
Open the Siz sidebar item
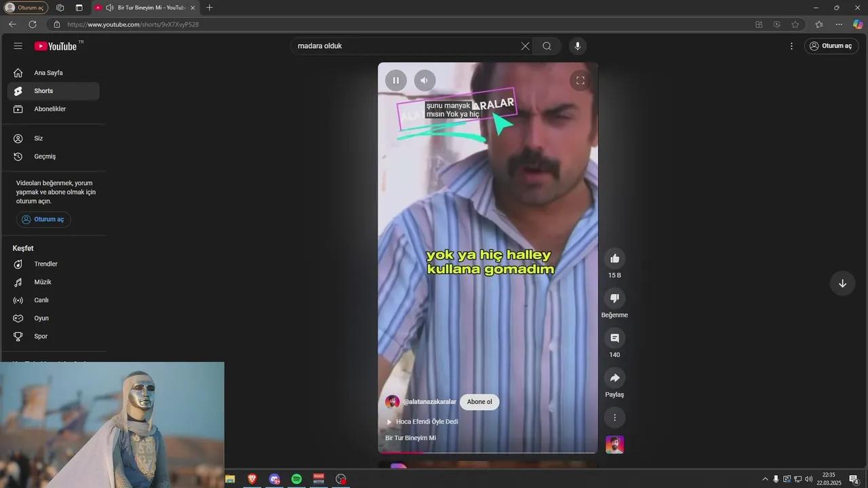pyautogui.click(x=54, y=138)
